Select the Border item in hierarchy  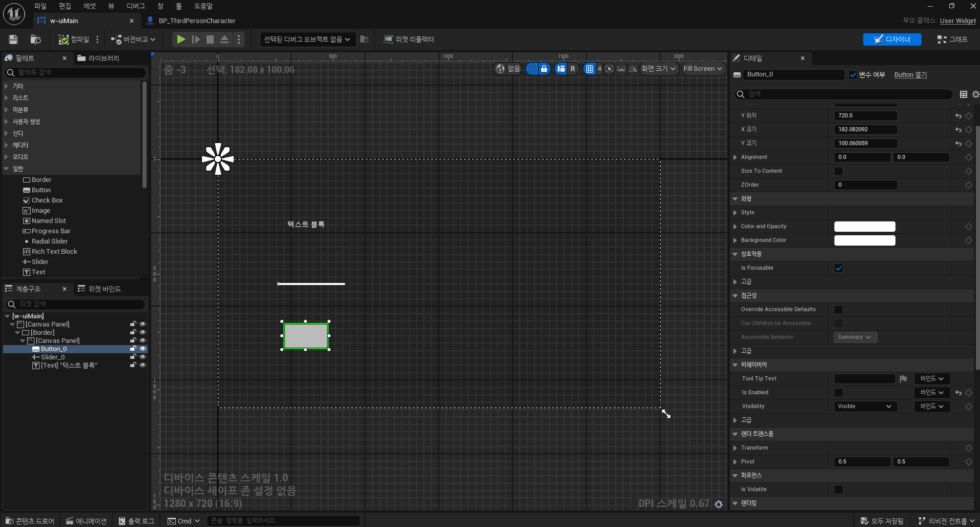[38, 333]
